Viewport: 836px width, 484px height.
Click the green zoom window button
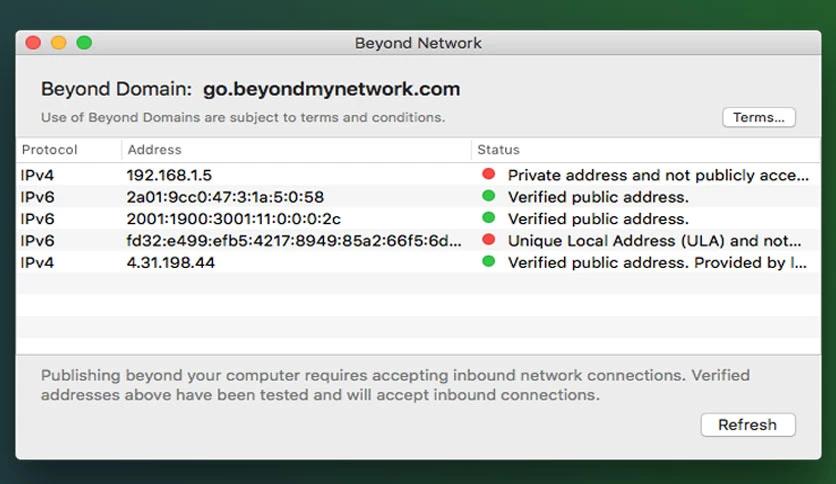click(x=84, y=43)
